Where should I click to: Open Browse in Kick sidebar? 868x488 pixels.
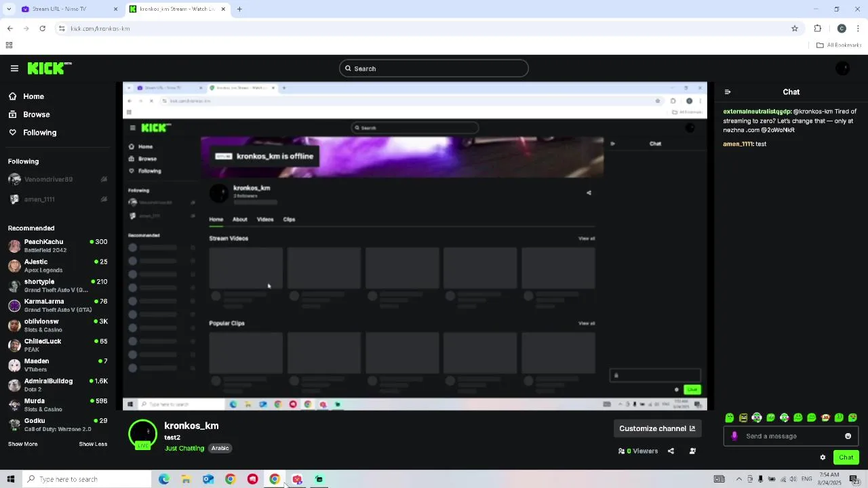point(29,115)
